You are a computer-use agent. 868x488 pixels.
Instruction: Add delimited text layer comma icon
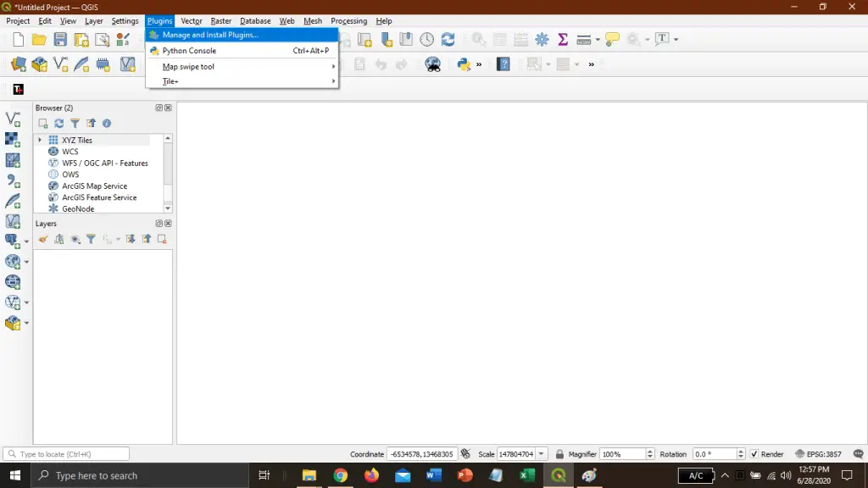pos(13,180)
